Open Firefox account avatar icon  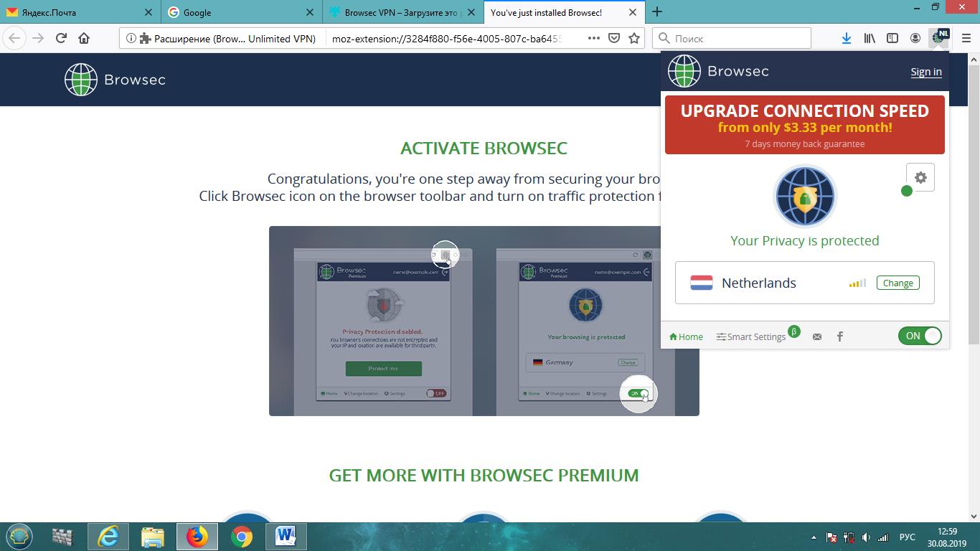[x=915, y=38]
